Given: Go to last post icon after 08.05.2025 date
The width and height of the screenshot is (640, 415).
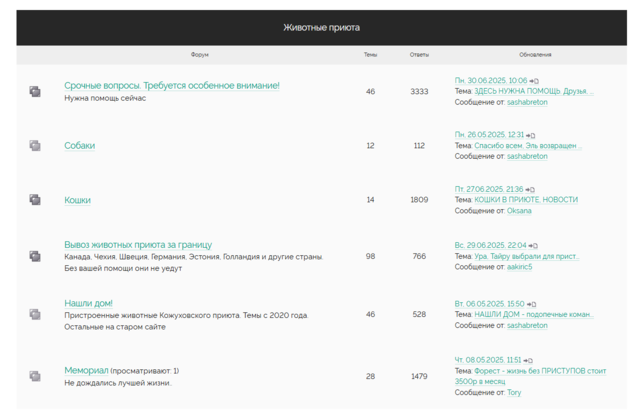Looking at the screenshot, I should tap(528, 361).
